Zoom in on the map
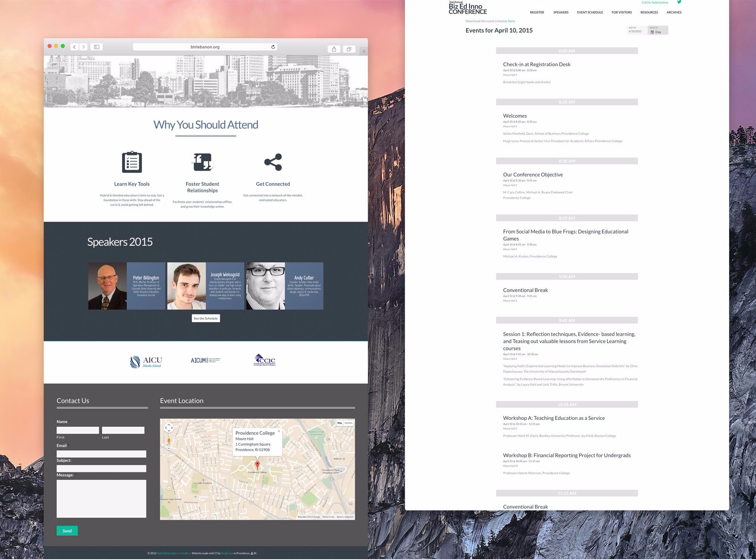The height and width of the screenshot is (559, 756). tap(169, 449)
